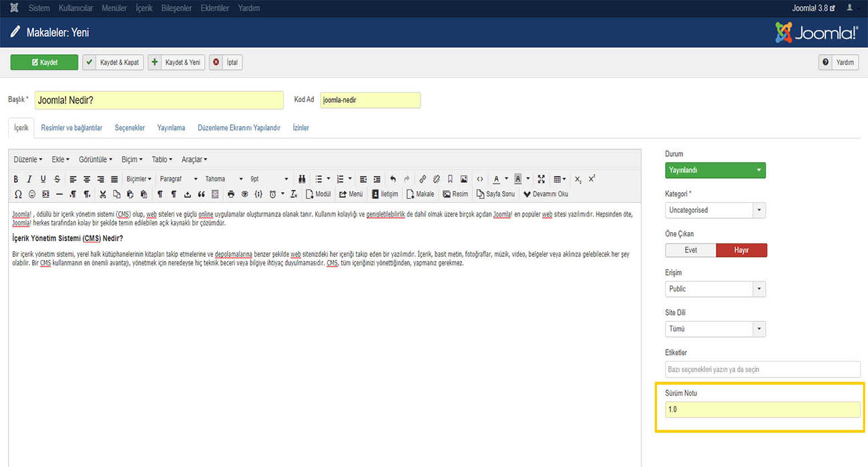Click the find and replace binoculars icon
The image size is (868, 467).
click(x=302, y=179)
